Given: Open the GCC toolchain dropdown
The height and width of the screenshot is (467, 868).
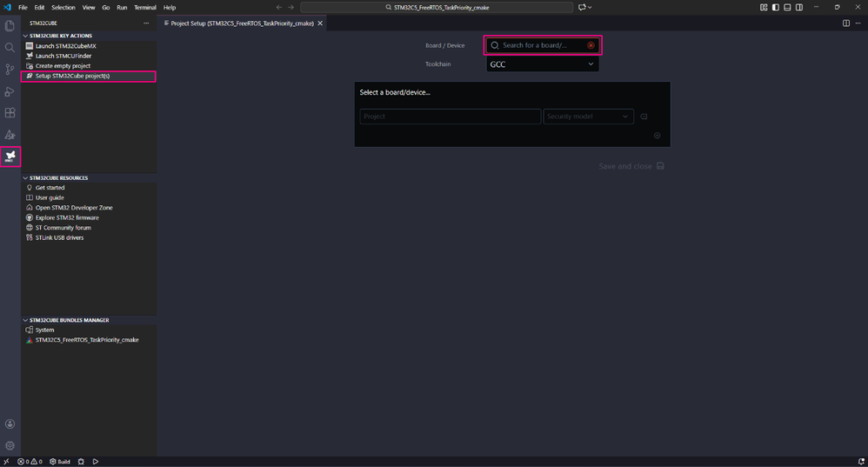Looking at the screenshot, I should point(543,64).
